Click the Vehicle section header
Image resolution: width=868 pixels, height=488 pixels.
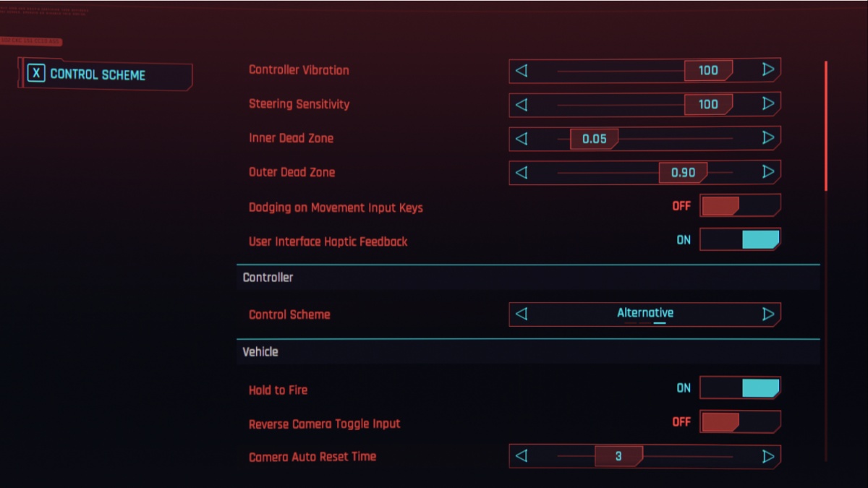pos(259,351)
